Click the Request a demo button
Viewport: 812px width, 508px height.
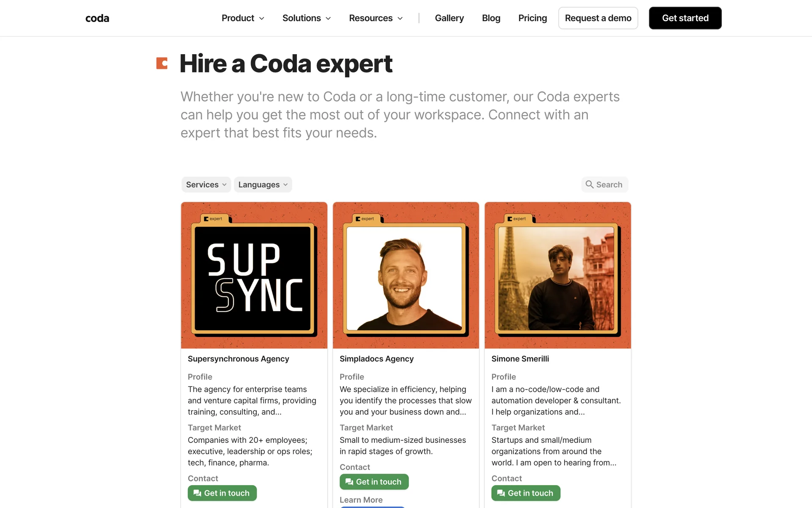point(598,18)
